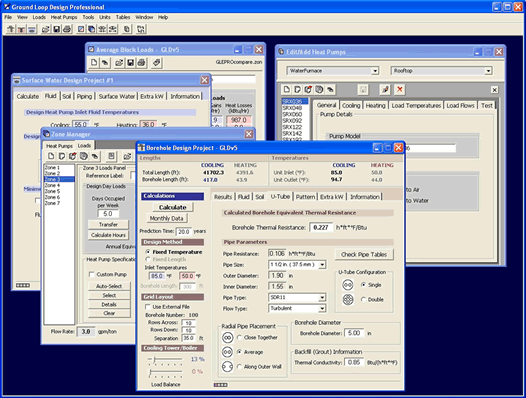This screenshot has height=398, width=526.
Task: Open Load Temperatures tab in Heat Pumps window
Action: [416, 105]
